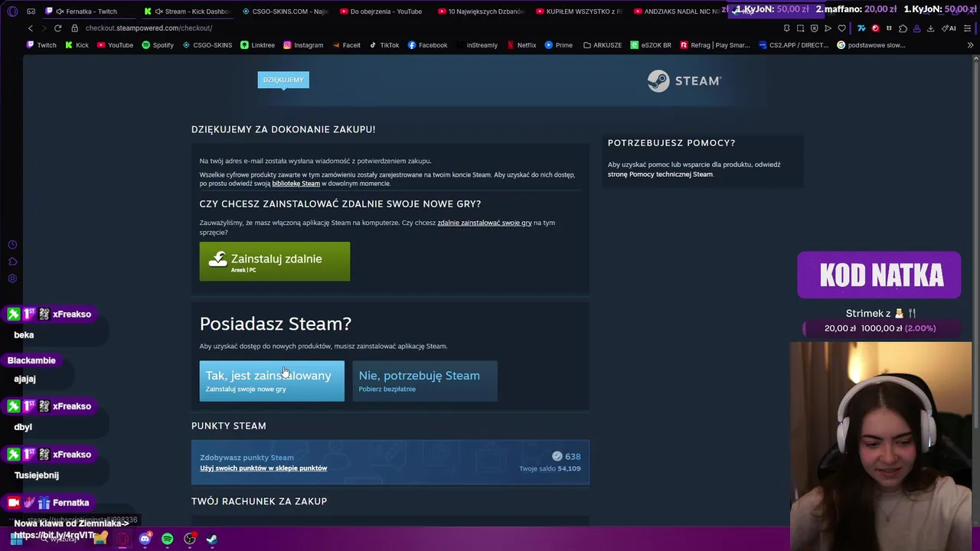Open Discord from the taskbar
Screen dimensions: 980x551
[x=145, y=539]
